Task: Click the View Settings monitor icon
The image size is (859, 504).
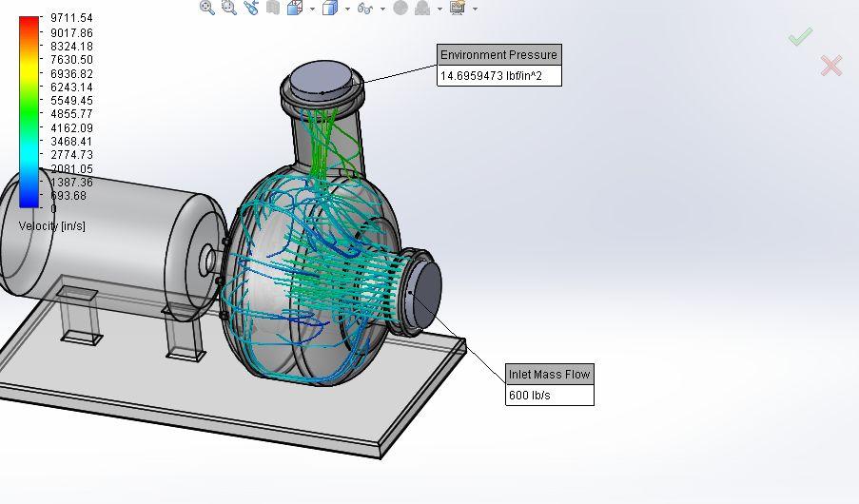Action: [x=457, y=8]
